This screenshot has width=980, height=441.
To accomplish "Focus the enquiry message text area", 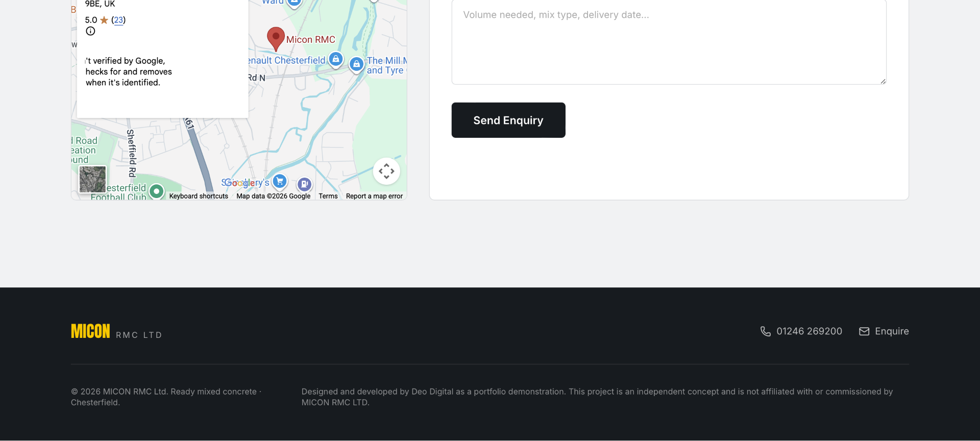I will (x=669, y=42).
